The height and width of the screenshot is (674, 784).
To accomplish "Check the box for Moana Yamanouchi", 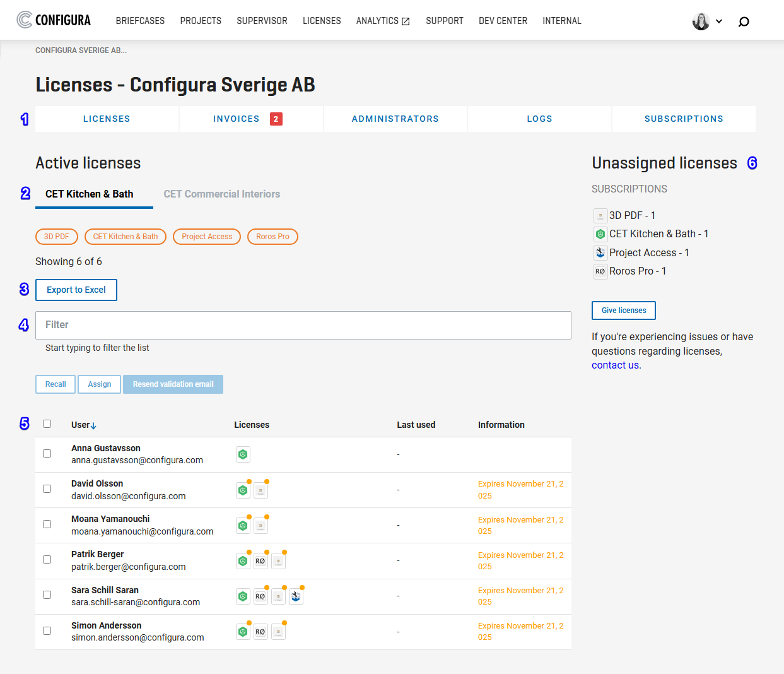I will coord(47,524).
